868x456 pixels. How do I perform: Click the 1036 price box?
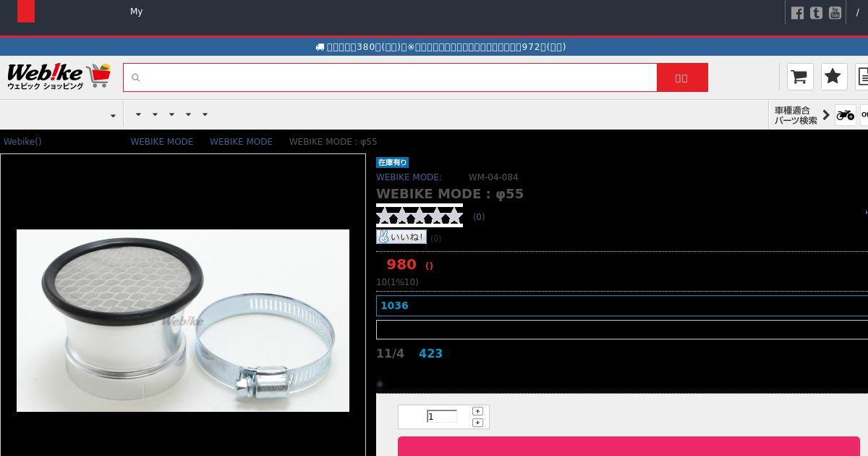coord(622,305)
